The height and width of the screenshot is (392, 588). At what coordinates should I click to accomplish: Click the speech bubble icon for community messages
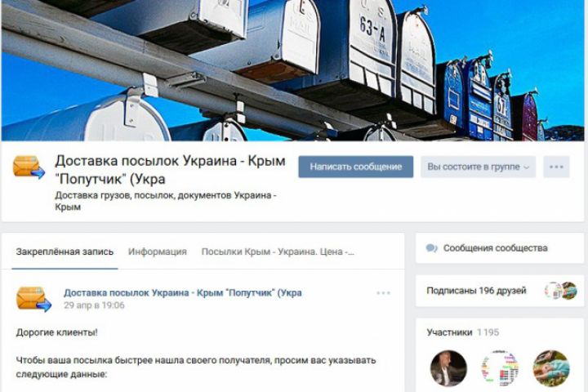(432, 248)
